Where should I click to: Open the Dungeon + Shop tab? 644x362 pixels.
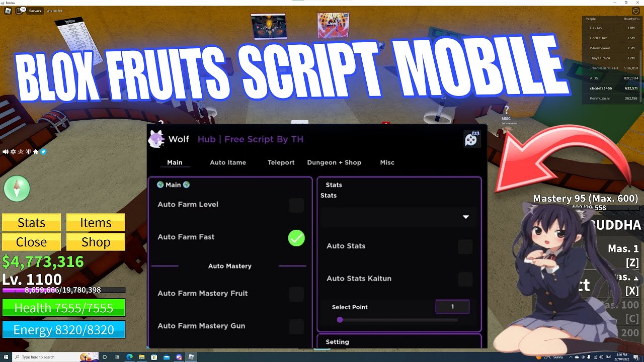tap(334, 162)
